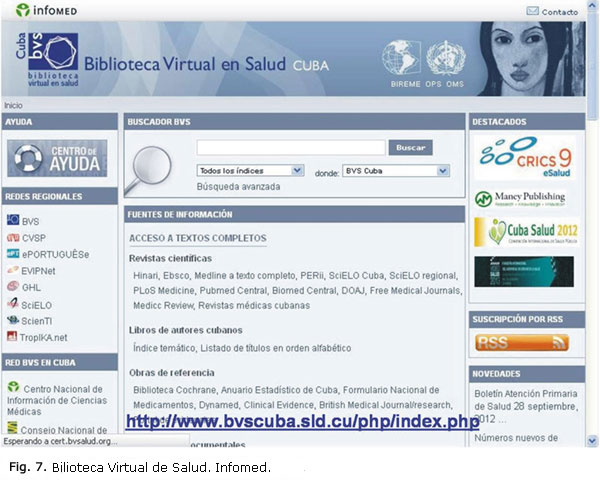
Task: Expand the 'Todos los índices' dropdown
Action: pyautogui.click(x=250, y=171)
